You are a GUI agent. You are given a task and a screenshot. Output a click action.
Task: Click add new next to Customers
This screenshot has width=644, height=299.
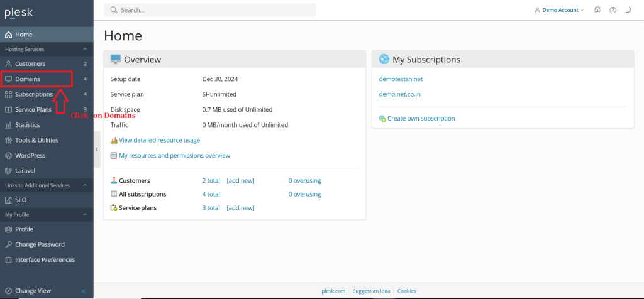(x=241, y=181)
